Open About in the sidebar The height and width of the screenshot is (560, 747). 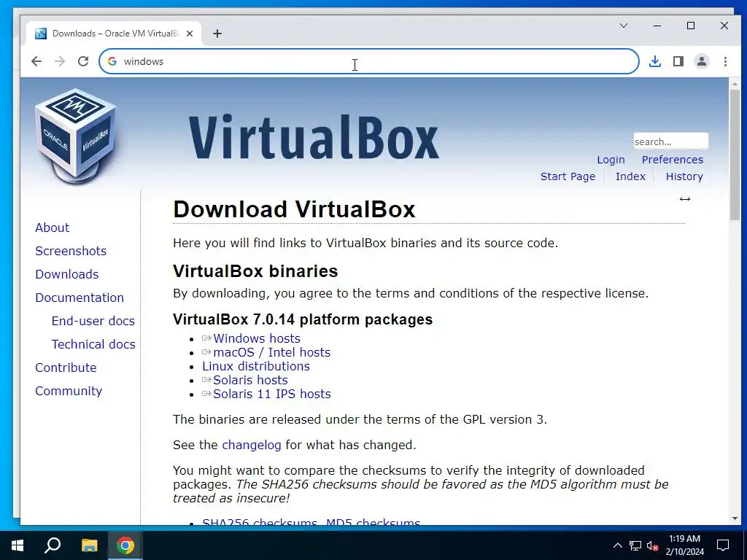pos(53,227)
